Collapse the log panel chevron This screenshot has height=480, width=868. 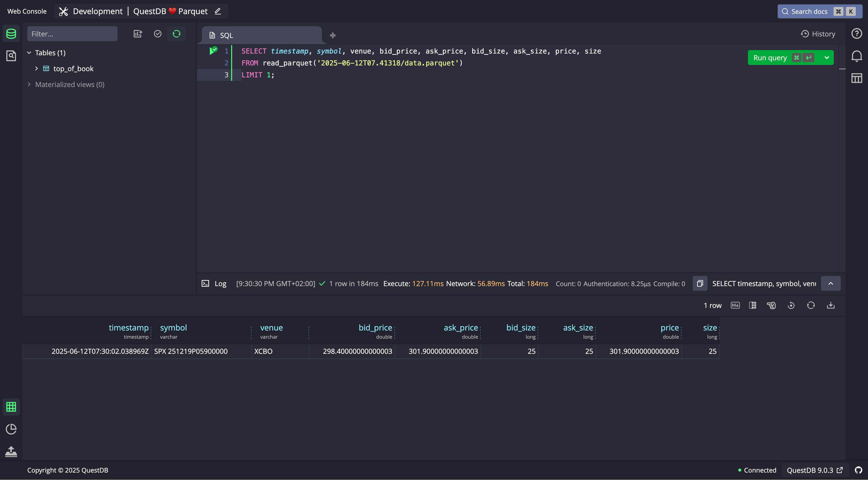[831, 283]
